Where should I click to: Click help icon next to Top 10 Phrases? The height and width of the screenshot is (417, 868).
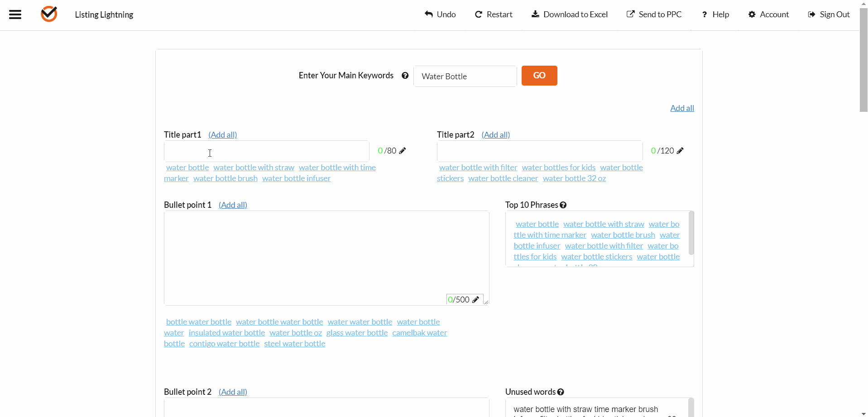(x=563, y=205)
